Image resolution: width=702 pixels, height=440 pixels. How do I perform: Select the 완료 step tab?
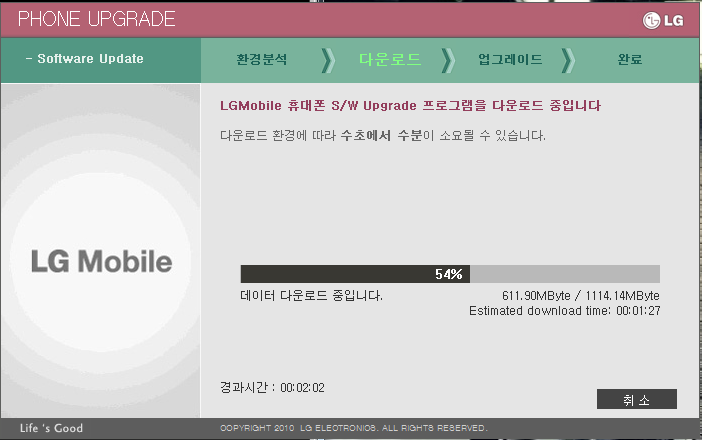[630, 59]
